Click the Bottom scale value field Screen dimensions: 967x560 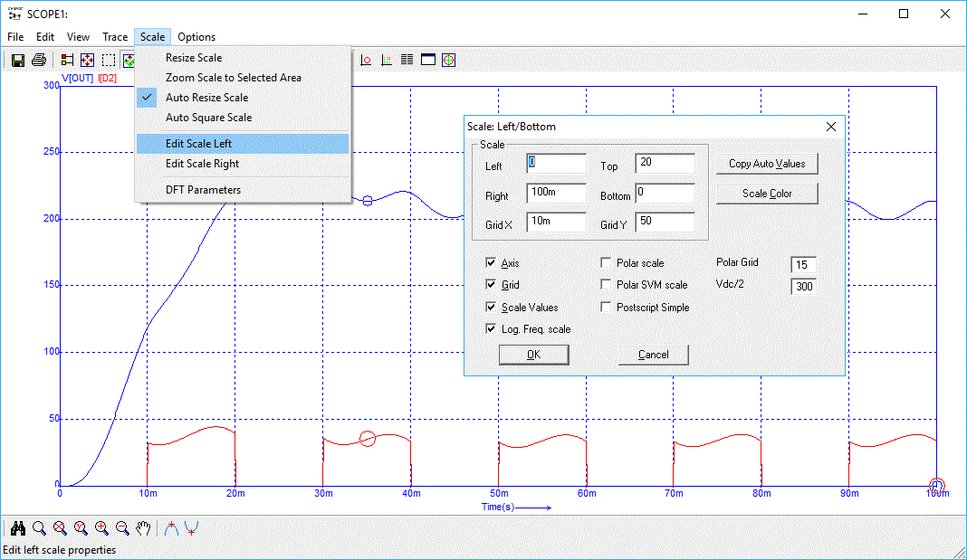tap(665, 193)
